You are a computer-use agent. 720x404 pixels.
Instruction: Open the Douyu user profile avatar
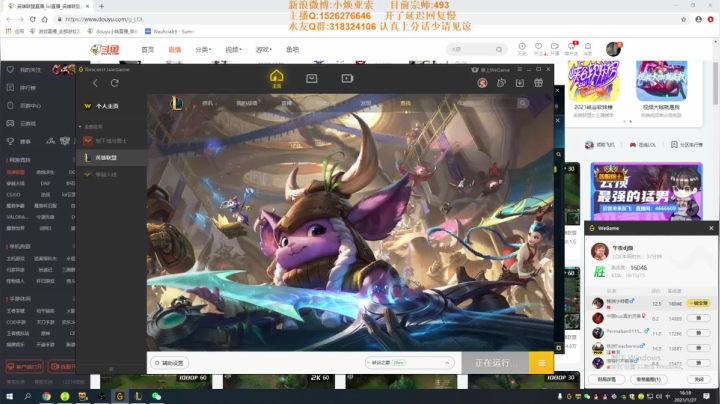[x=613, y=49]
